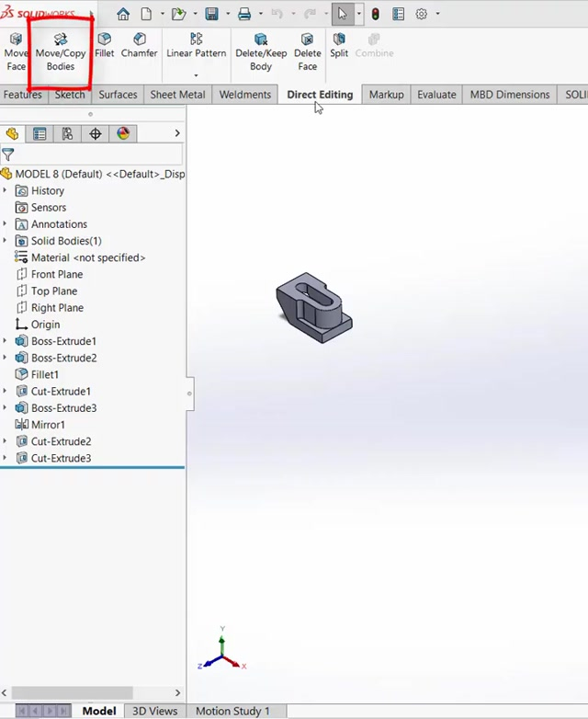
Task: Click the Rebuild traffic light icon
Action: coord(375,14)
